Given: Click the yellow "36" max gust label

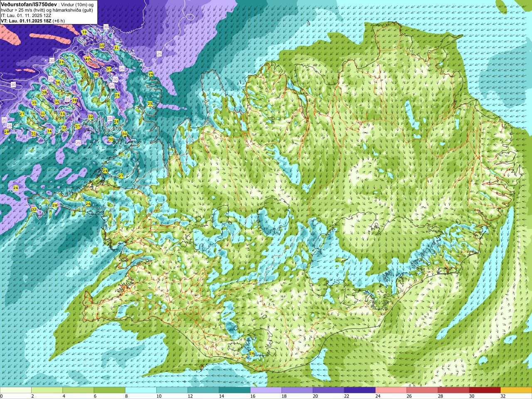Looking at the screenshot, I should pyautogui.click(x=74, y=100).
